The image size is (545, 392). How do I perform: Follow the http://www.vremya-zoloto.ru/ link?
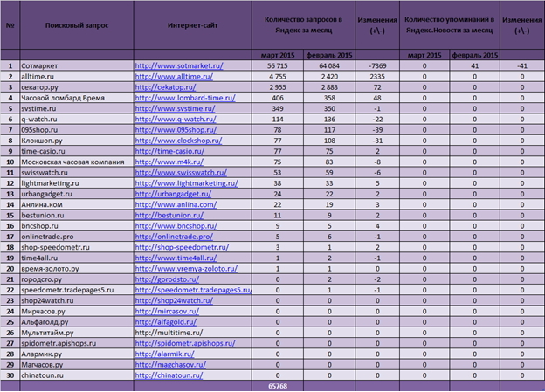click(186, 269)
